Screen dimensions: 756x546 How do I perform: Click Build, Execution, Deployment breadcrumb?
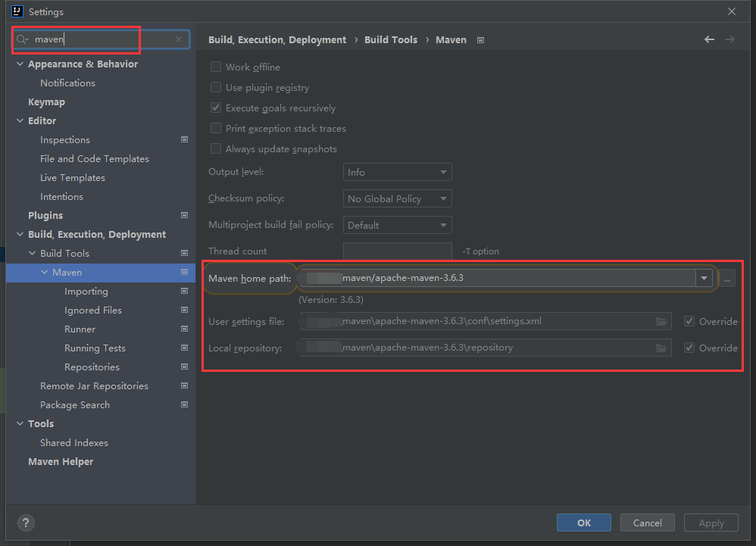tap(277, 40)
